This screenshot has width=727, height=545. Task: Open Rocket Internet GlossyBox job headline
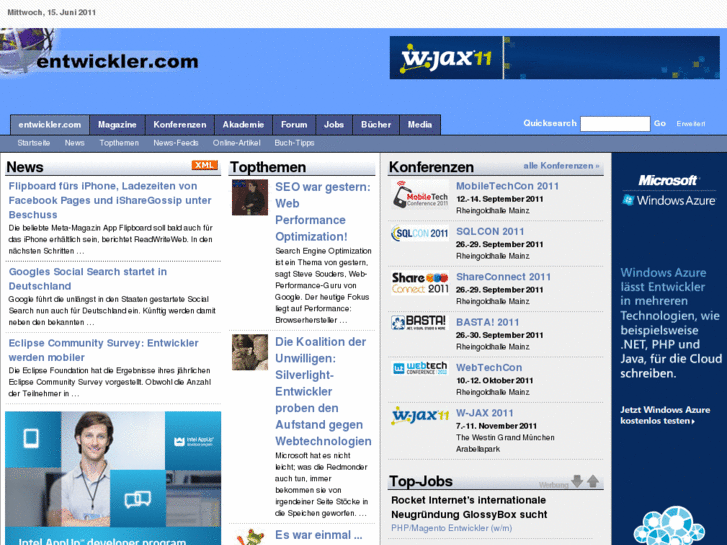click(x=469, y=507)
